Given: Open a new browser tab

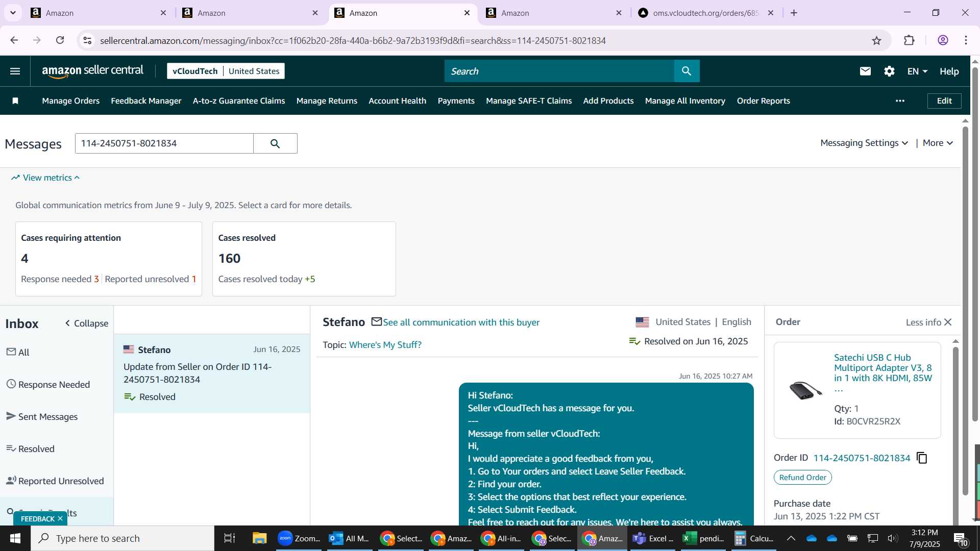Looking at the screenshot, I should 794,13.
